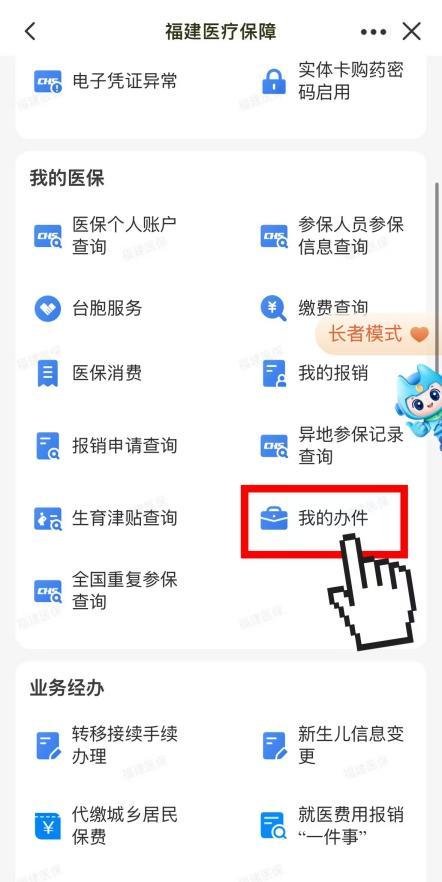Tap the back arrow in header
Image resolution: width=442 pixels, height=882 pixels.
(30, 32)
